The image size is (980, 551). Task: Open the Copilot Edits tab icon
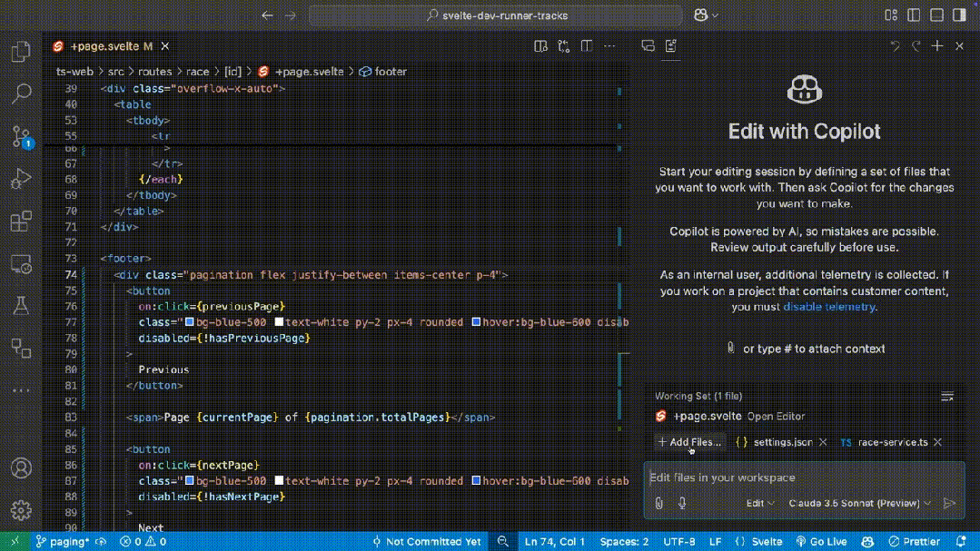coord(671,45)
